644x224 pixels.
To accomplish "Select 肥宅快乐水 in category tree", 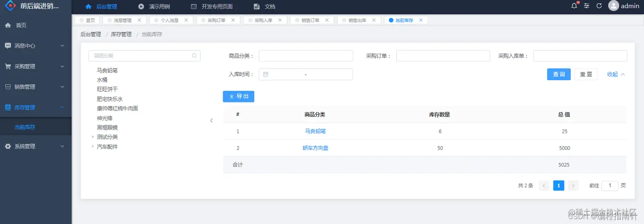I will (110, 99).
